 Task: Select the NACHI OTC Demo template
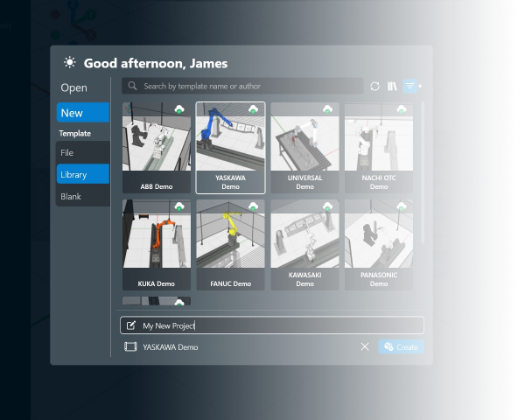click(x=379, y=148)
